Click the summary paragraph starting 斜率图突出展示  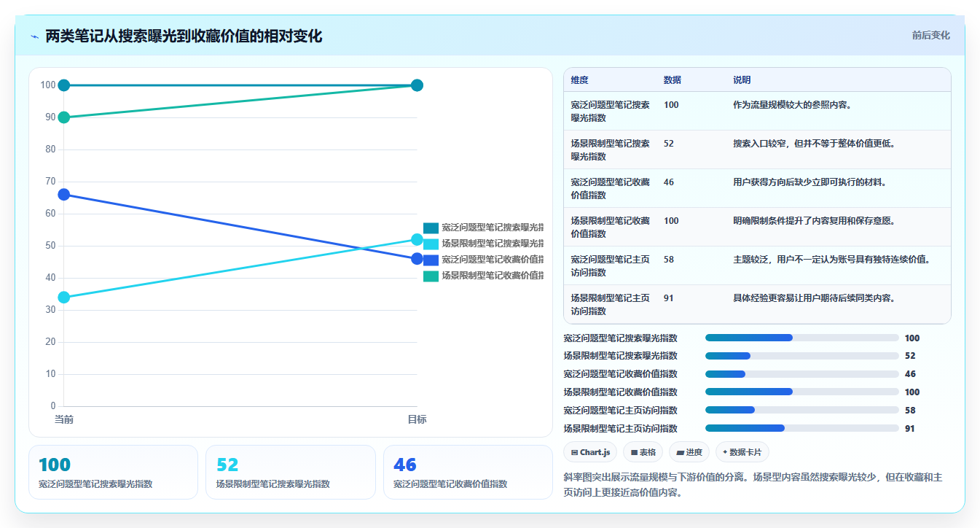point(753,485)
